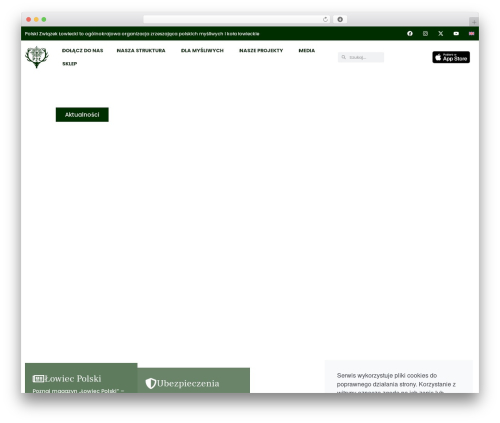Viewport: 500px width, 423px height.
Task: Open the X (Twitter) social icon
Action: point(441,33)
